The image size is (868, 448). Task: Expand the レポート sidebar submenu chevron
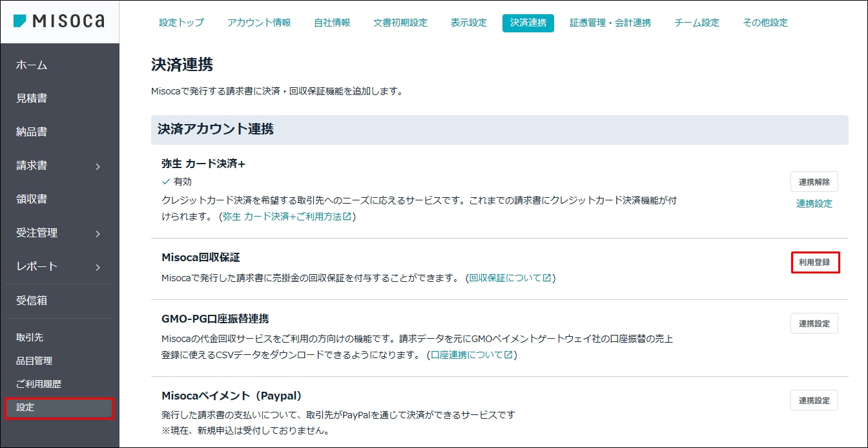(98, 267)
